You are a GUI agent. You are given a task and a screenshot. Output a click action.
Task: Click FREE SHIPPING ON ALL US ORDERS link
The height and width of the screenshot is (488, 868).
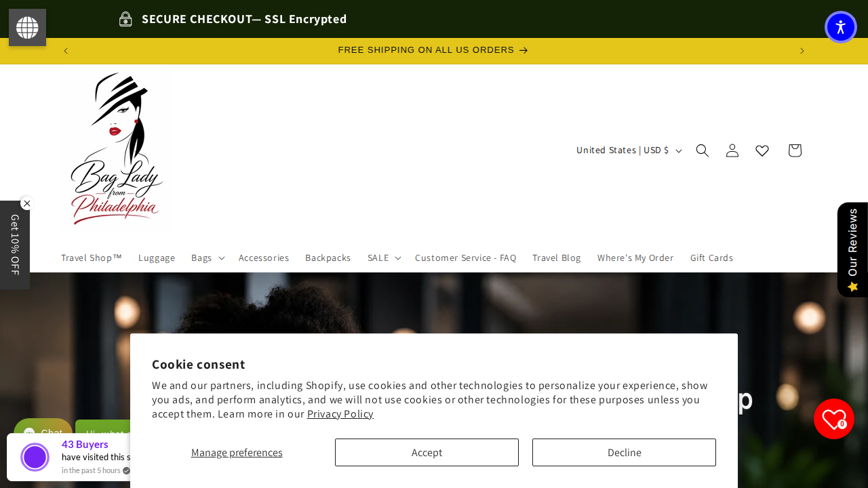coord(433,50)
